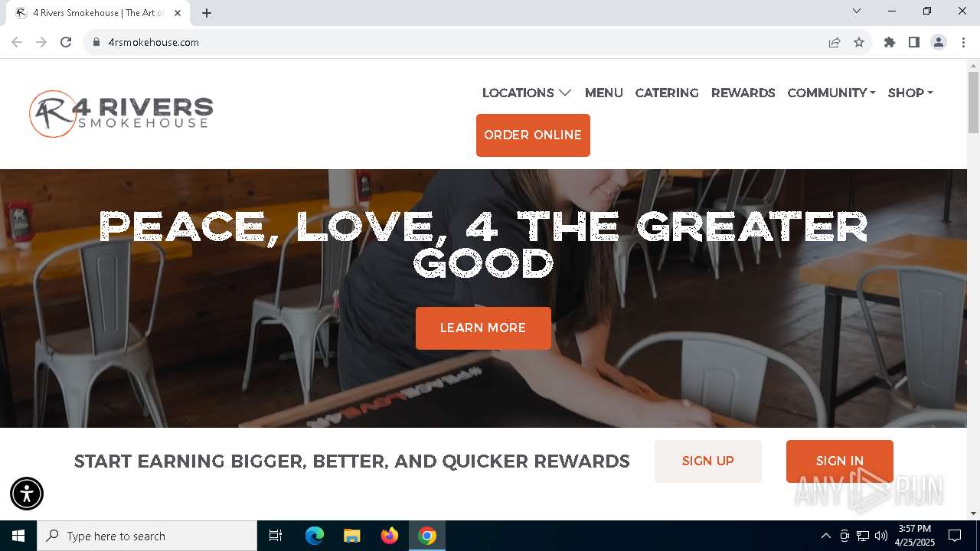Reload the page with refresh icon
Image resolution: width=980 pixels, height=551 pixels.
coord(66,42)
